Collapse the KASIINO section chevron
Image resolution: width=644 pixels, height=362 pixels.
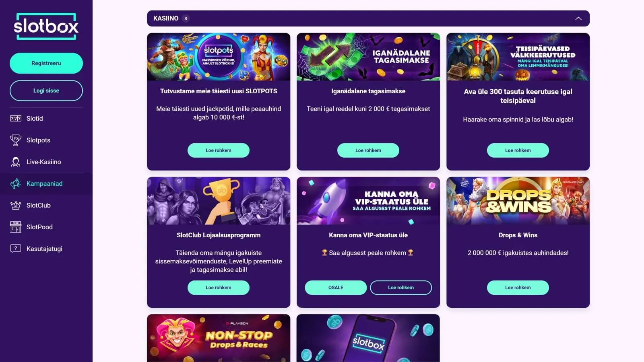(578, 19)
